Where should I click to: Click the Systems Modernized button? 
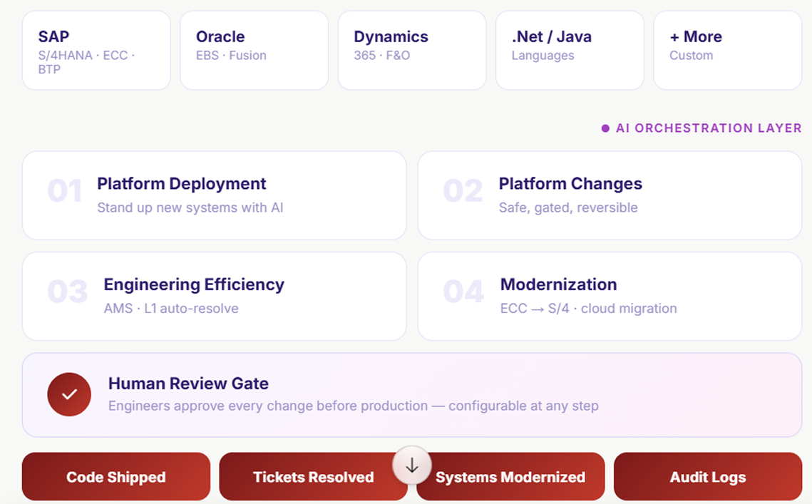(510, 476)
